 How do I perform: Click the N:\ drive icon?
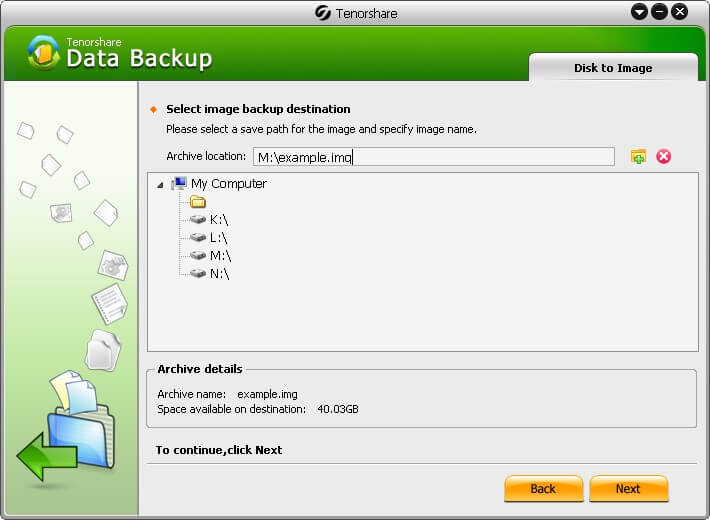click(x=198, y=274)
